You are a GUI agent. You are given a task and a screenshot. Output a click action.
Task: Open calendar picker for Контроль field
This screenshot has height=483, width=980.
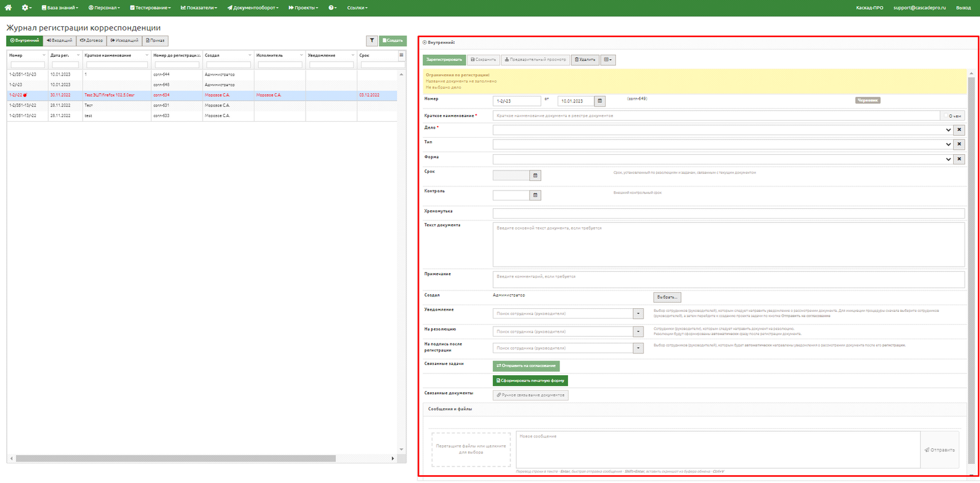tap(535, 196)
